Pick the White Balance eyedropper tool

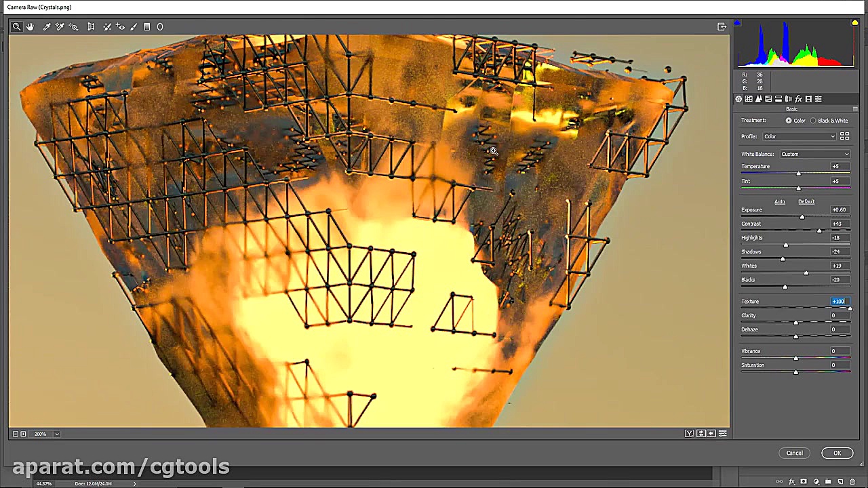pyautogui.click(x=47, y=27)
